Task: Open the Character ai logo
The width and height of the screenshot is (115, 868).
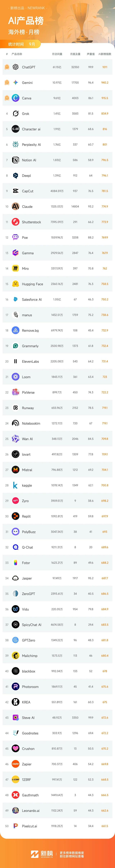Action: tap(16, 129)
